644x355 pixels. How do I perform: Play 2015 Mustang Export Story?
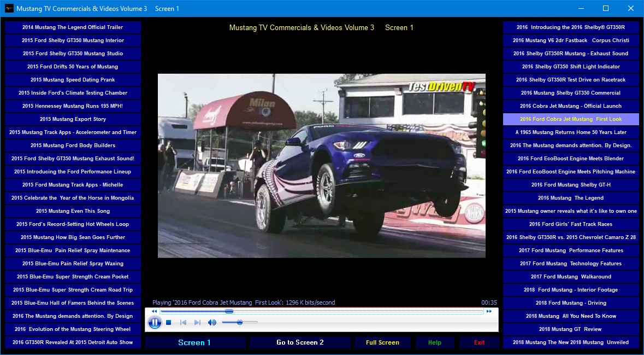(73, 119)
